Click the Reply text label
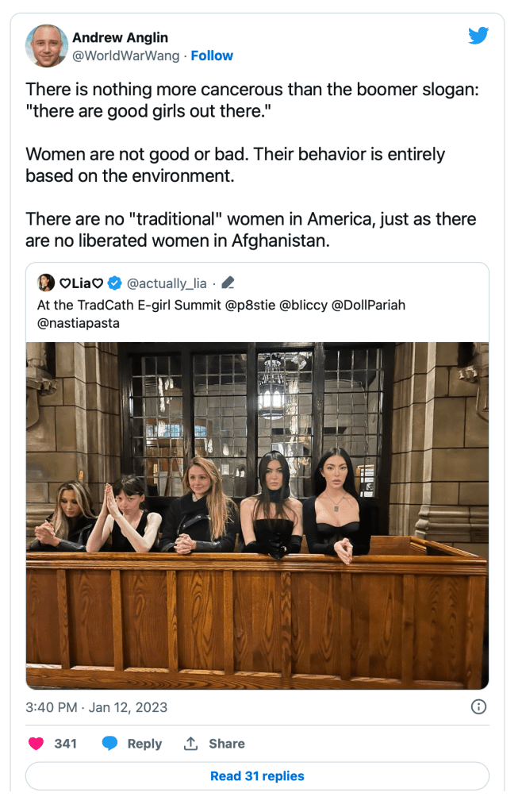Image resolution: width=522 pixels, height=812 pixels. (144, 744)
